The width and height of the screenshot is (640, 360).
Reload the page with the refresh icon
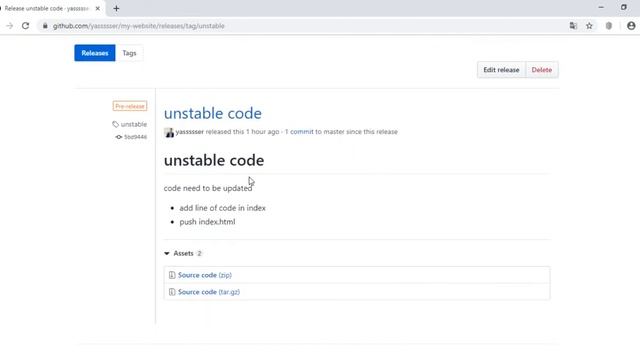(x=25, y=26)
